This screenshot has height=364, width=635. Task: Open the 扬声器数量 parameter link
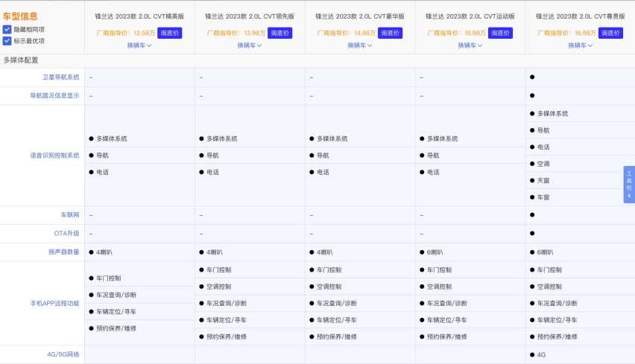coord(63,252)
